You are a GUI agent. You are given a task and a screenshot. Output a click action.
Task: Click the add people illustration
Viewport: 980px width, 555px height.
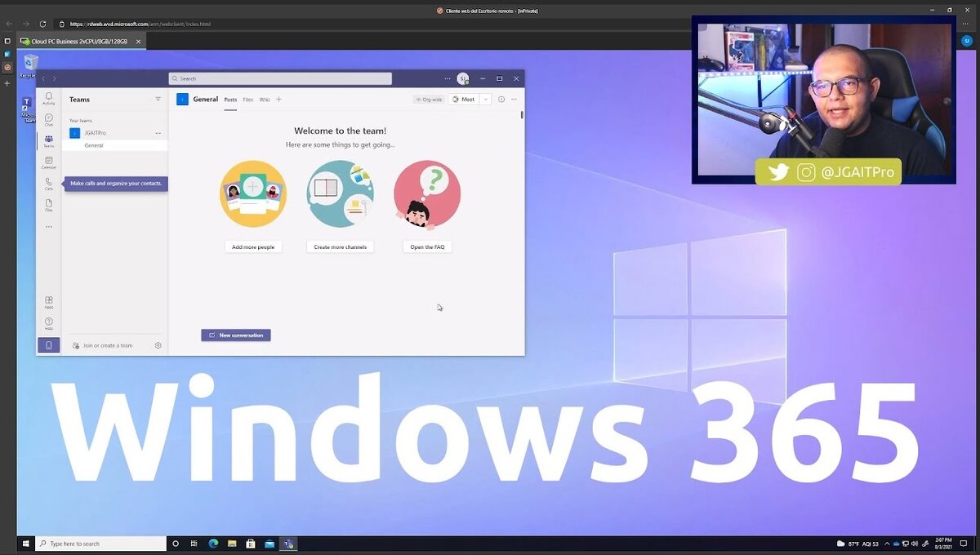click(253, 193)
